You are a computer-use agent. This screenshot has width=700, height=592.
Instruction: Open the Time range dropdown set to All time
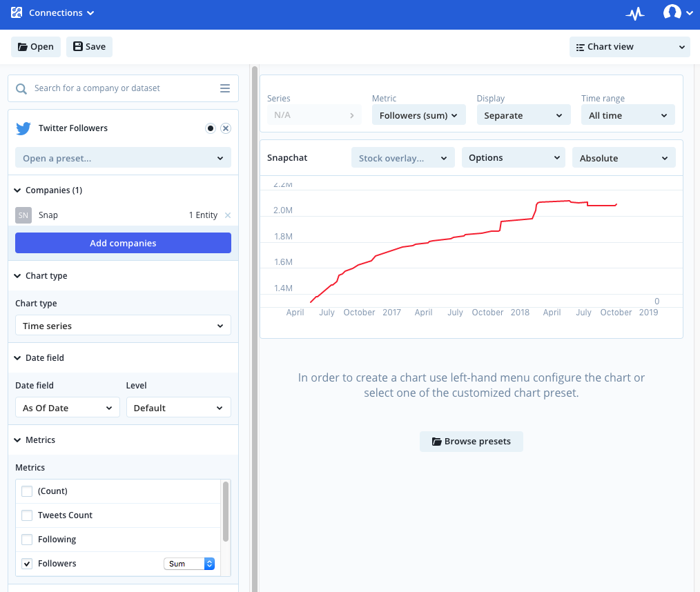tap(628, 115)
